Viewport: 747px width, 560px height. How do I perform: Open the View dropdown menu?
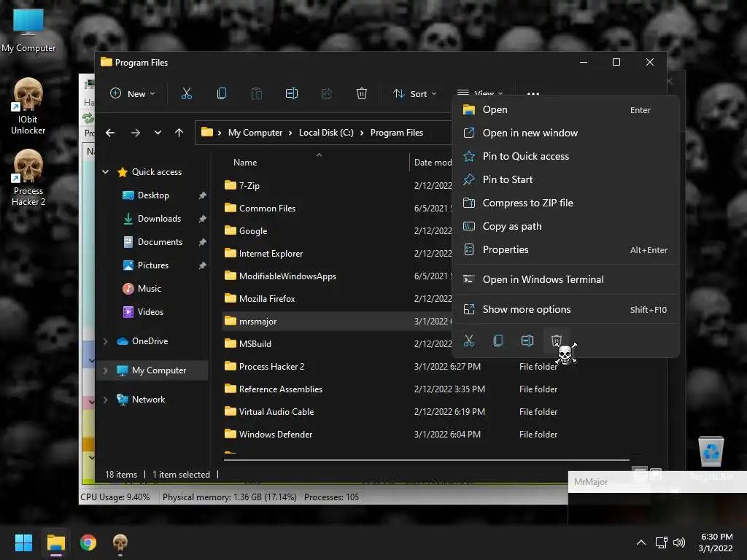[x=480, y=93]
